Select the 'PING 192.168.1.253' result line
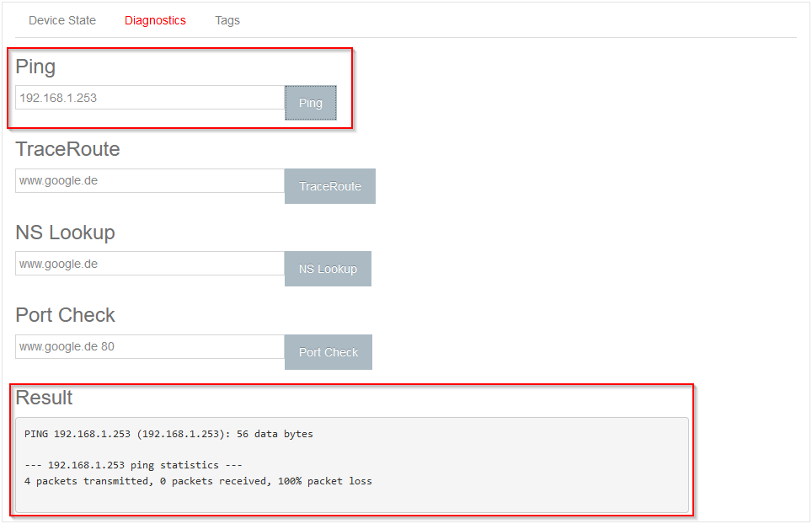 pyautogui.click(x=168, y=434)
